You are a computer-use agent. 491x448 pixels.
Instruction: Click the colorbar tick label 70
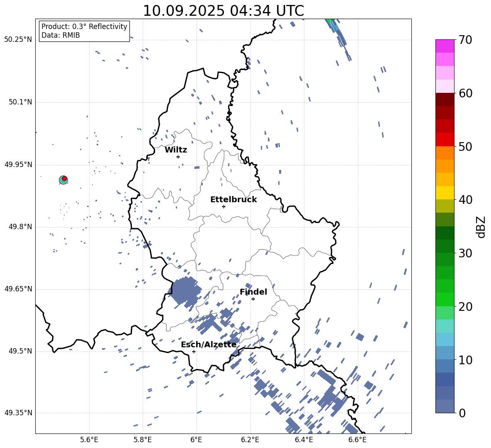[465, 40]
